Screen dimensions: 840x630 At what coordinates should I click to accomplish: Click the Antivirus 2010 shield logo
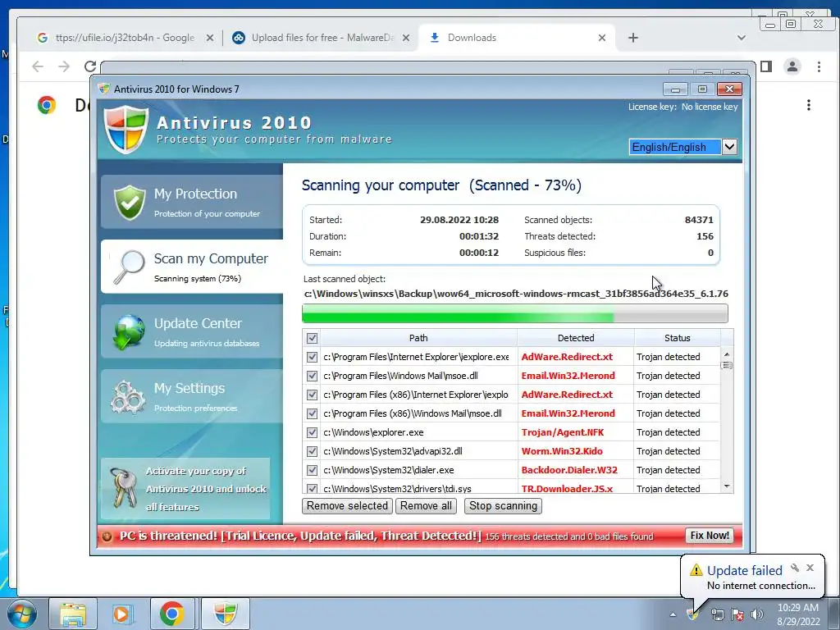pyautogui.click(x=126, y=129)
